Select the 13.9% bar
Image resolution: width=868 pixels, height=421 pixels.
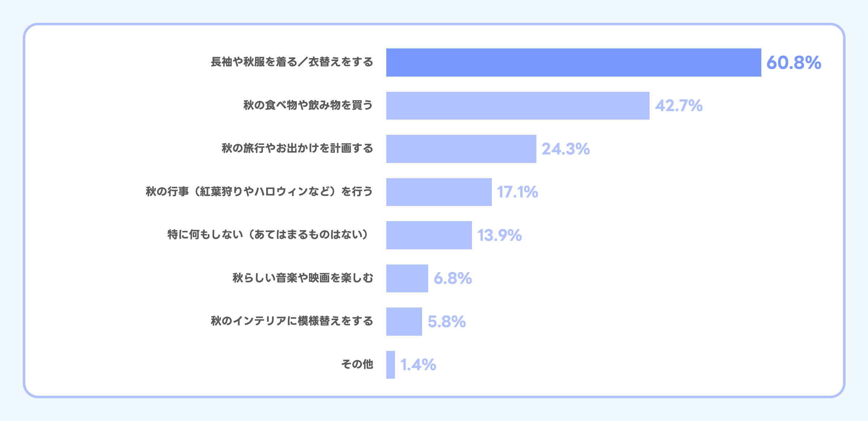coord(429,235)
